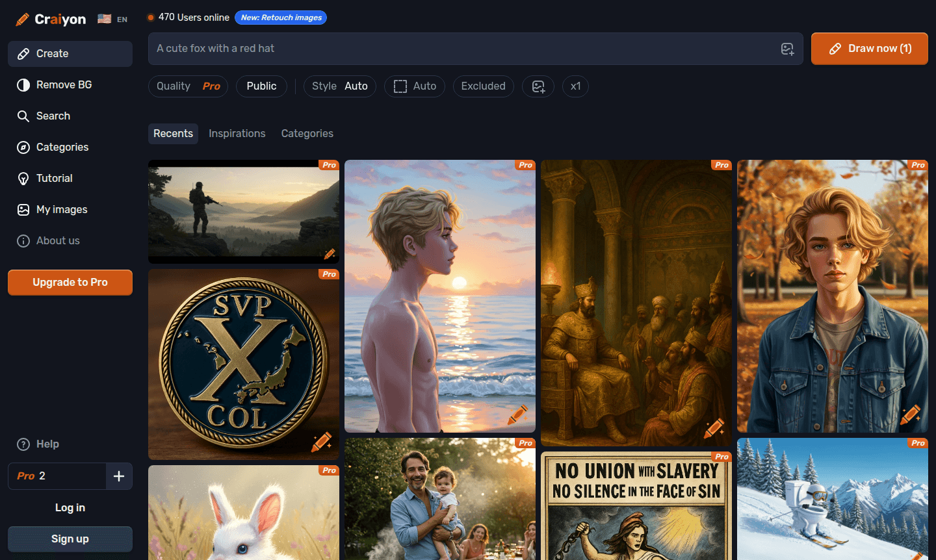The height and width of the screenshot is (560, 936).
Task: Toggle the Public visibility option
Action: 261,86
